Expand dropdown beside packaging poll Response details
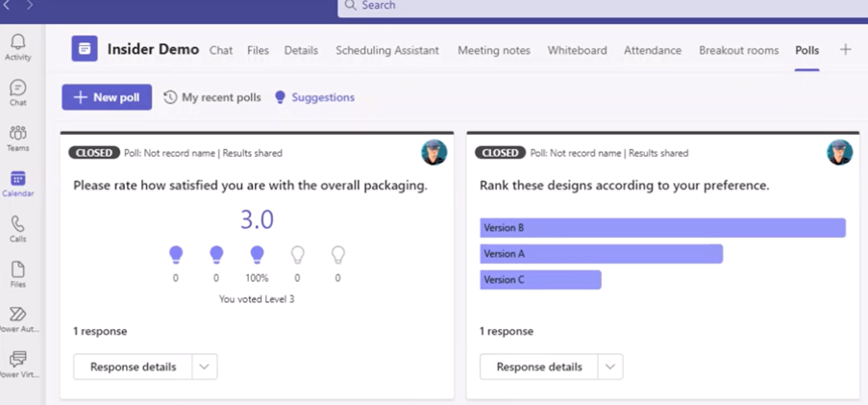The width and height of the screenshot is (868, 405). click(x=205, y=367)
